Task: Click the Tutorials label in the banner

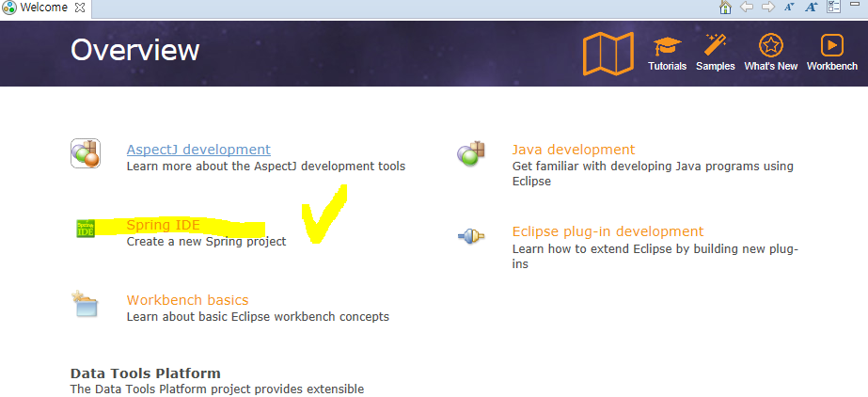Action: coord(667,66)
